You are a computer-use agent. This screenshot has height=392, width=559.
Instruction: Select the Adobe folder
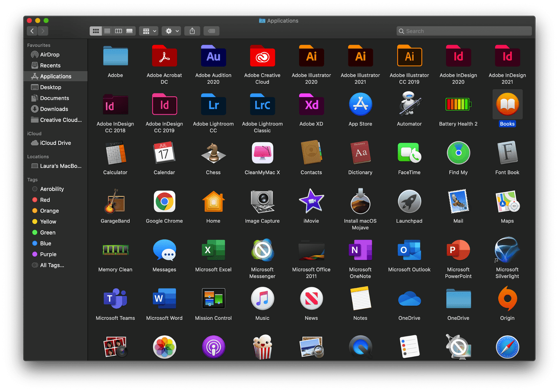coord(115,56)
